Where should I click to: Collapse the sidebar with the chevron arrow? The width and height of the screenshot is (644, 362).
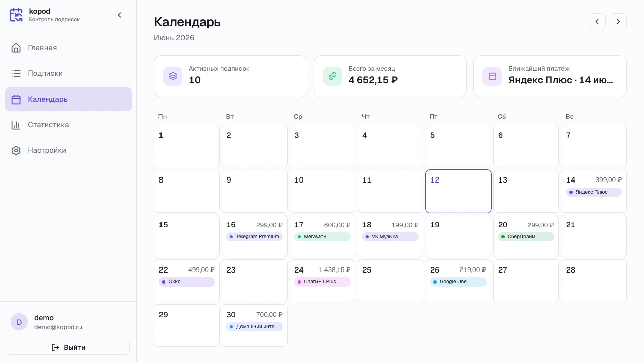pyautogui.click(x=120, y=15)
